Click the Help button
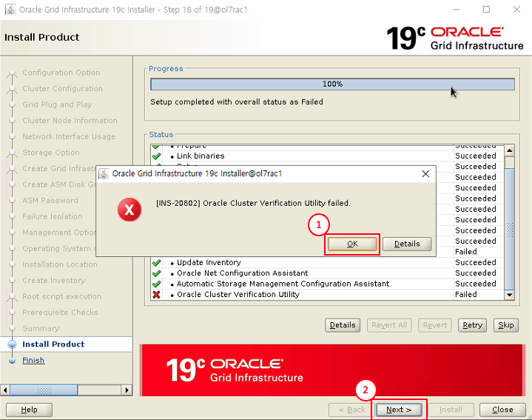The height and width of the screenshot is (420, 532). click(x=29, y=410)
